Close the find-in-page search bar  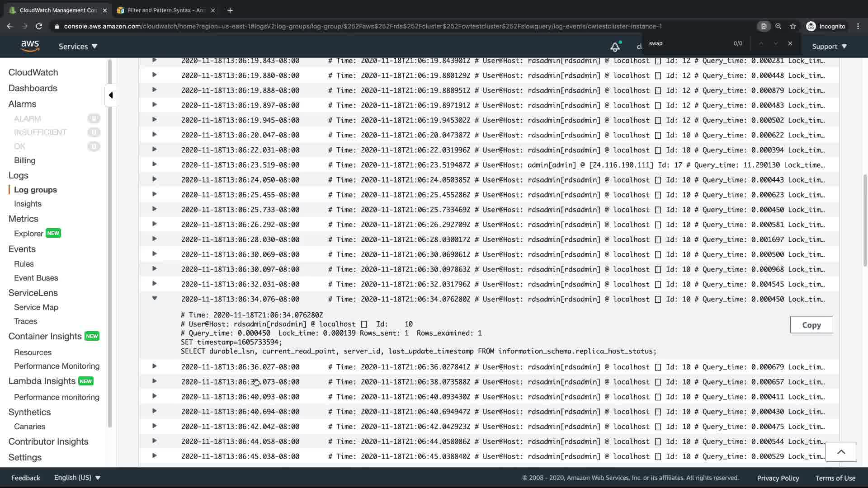(790, 43)
